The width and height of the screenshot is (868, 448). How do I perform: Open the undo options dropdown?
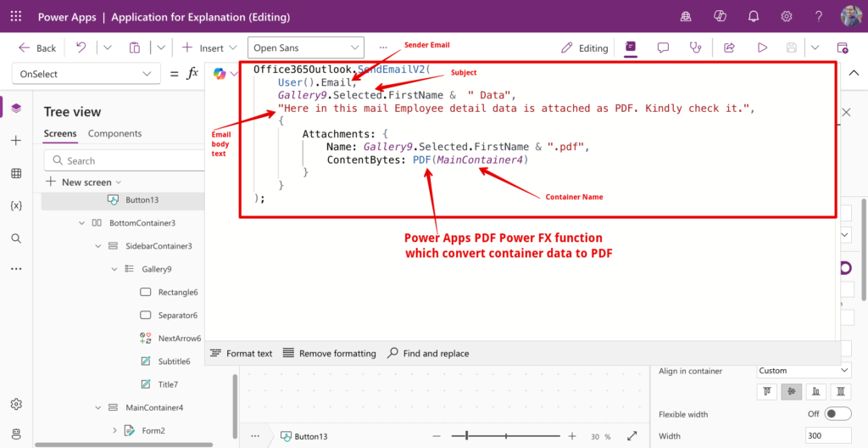pos(108,48)
